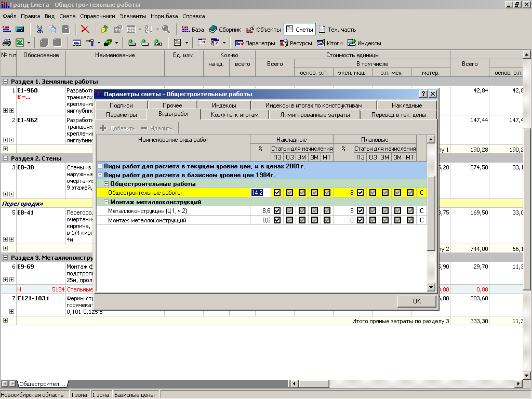Collapse Раздел 3 Металлоконструкции section
This screenshot has height=399, width=532.
[x=5, y=258]
